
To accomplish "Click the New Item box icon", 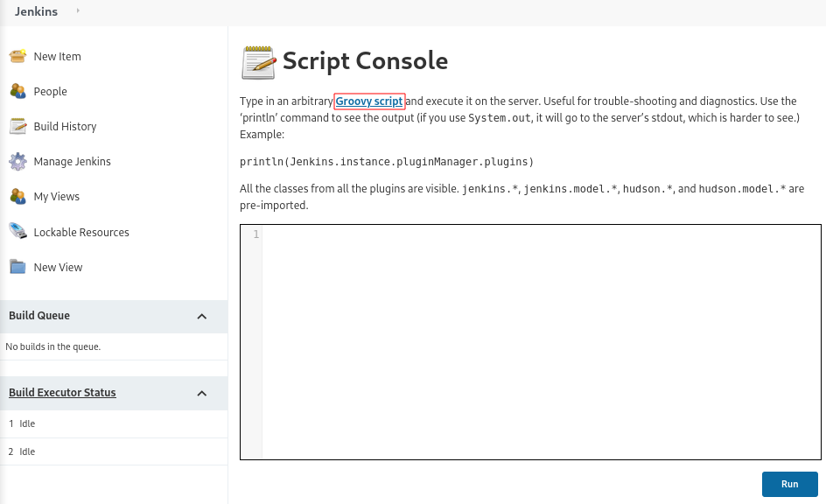I will [x=17, y=56].
